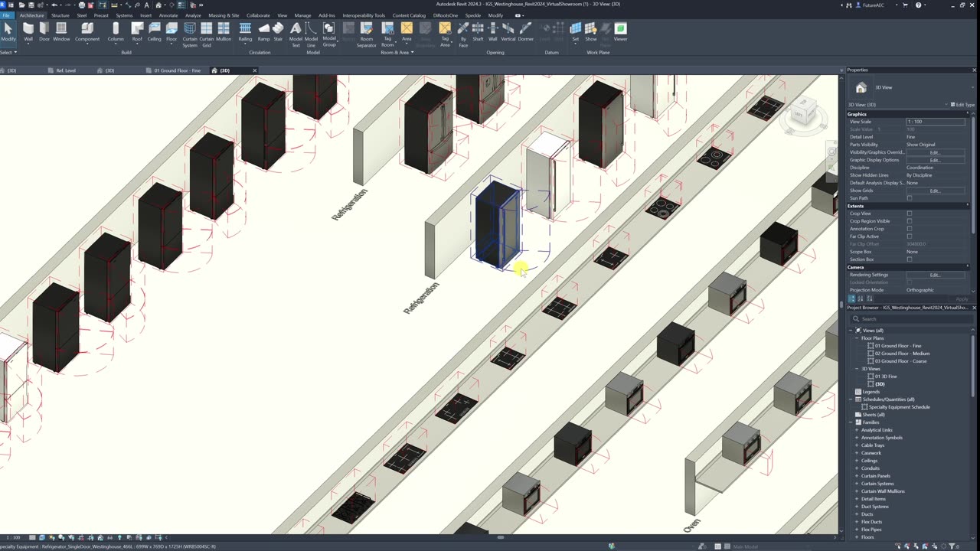Expand the Casework family category

tap(857, 453)
